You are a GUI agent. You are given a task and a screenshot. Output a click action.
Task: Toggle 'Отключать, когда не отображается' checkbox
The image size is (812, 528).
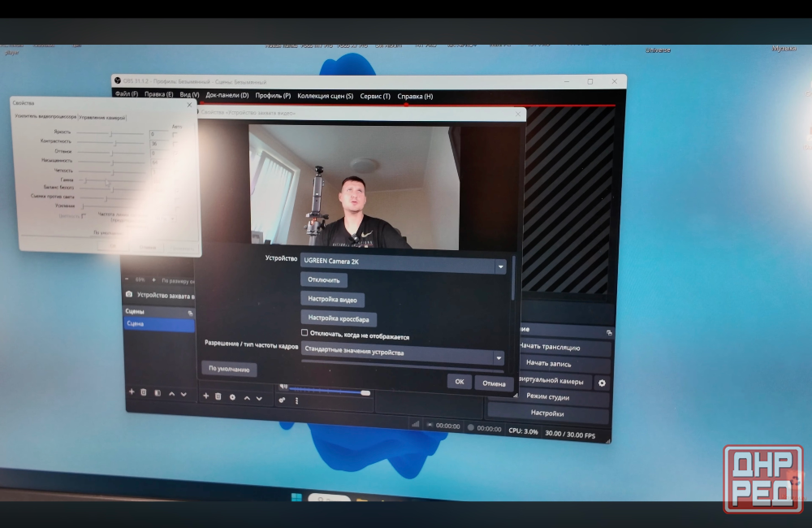(x=304, y=332)
